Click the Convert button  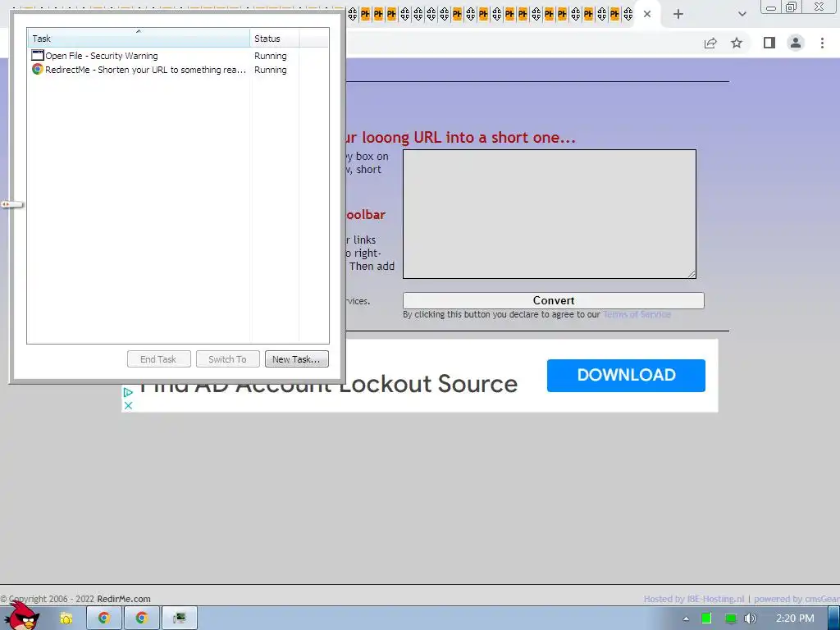click(554, 300)
